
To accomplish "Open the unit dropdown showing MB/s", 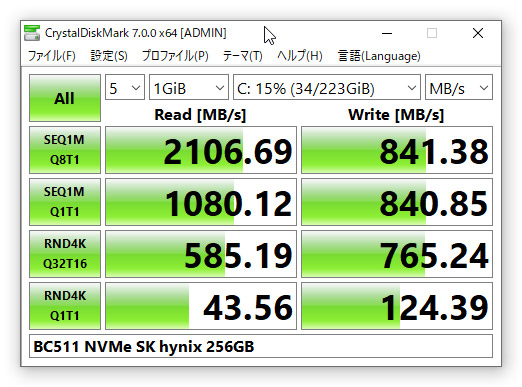I will tap(459, 87).
